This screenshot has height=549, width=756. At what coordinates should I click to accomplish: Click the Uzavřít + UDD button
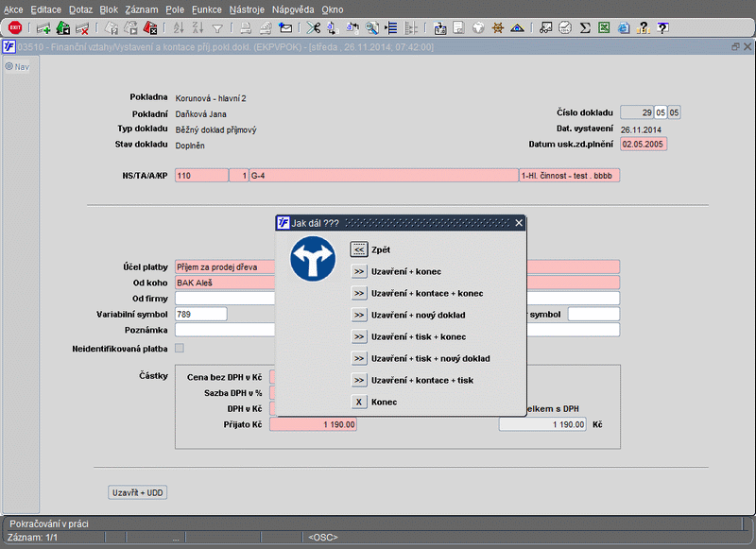138,492
